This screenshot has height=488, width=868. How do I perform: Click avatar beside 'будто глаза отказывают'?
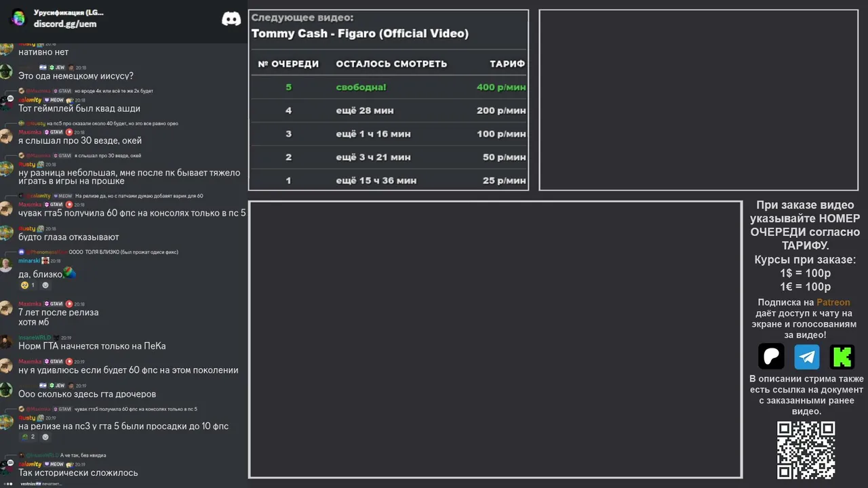(x=6, y=232)
